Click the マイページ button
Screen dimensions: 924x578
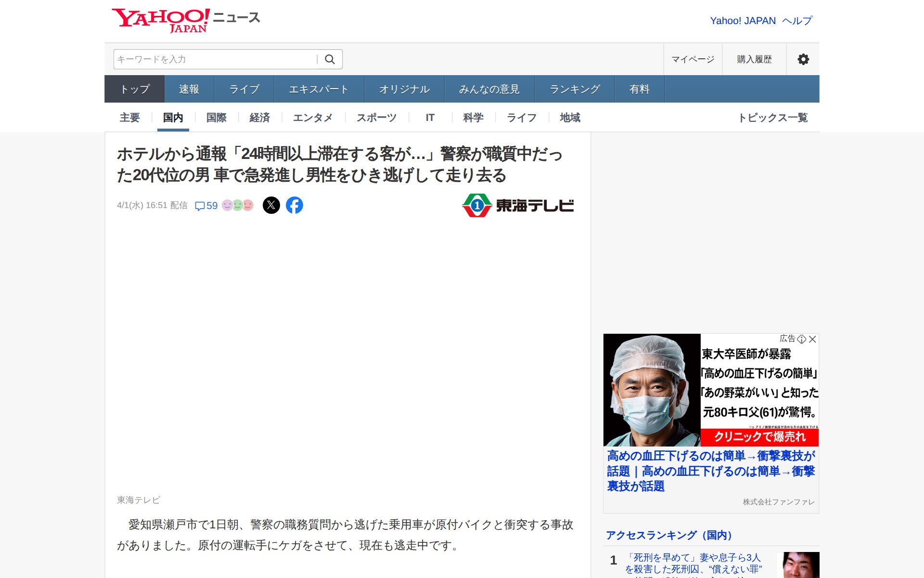coord(693,59)
